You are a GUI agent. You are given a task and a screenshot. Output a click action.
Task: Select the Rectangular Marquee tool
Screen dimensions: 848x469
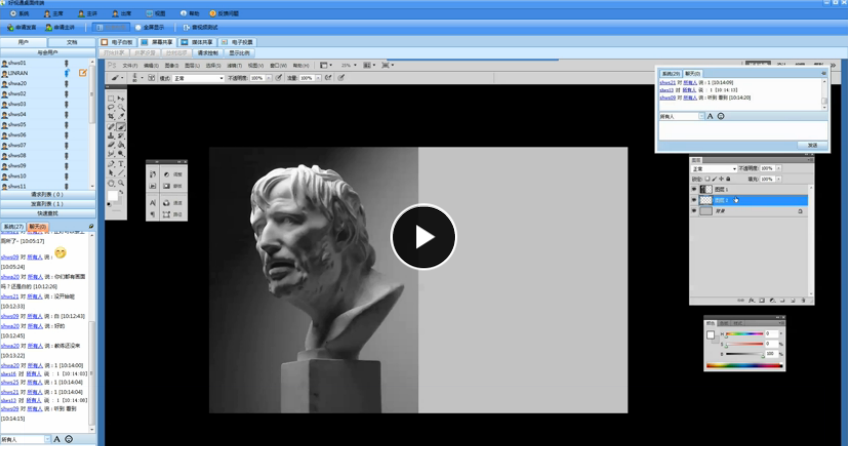(x=110, y=98)
